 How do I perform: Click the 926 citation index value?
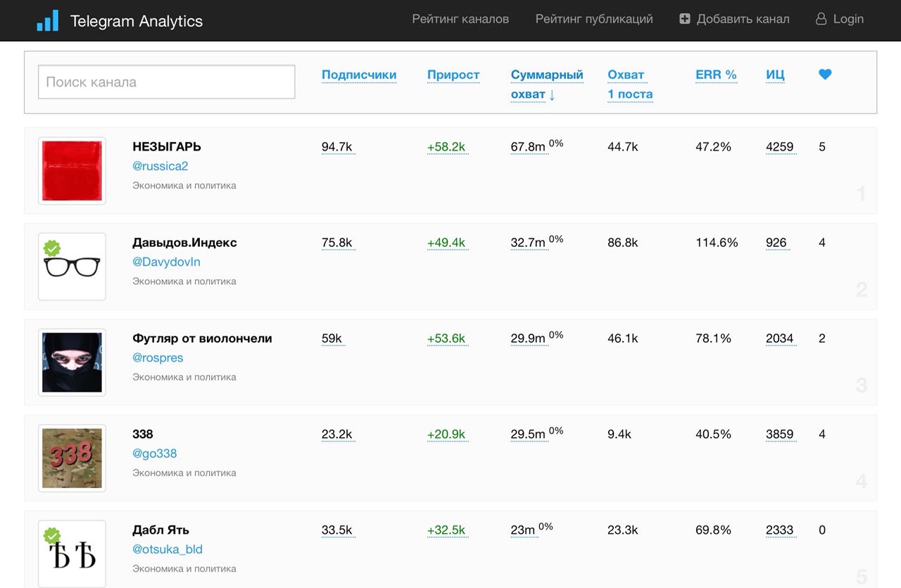pos(776,243)
